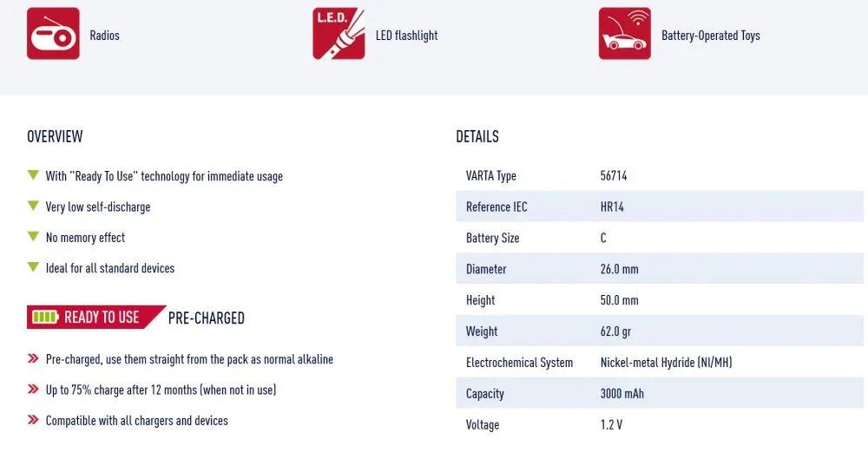Click the Battery-Operated Toys car icon
Screen dimensions: 868x459
point(624,34)
